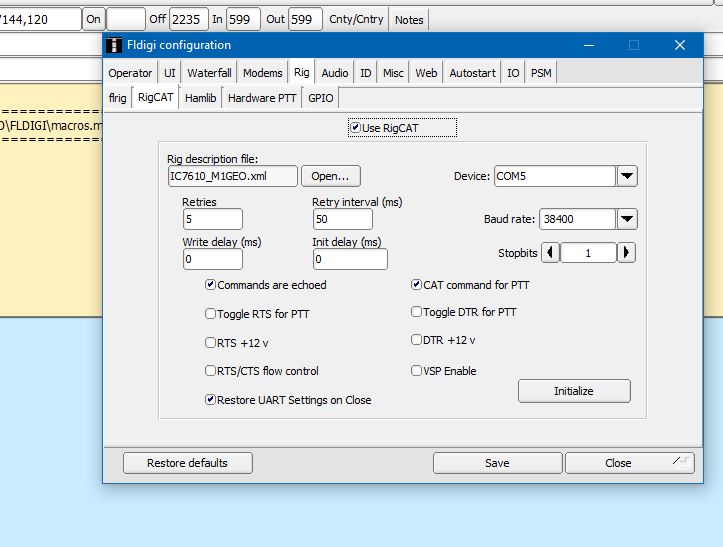Enable DTR +12 v option

pyautogui.click(x=416, y=340)
